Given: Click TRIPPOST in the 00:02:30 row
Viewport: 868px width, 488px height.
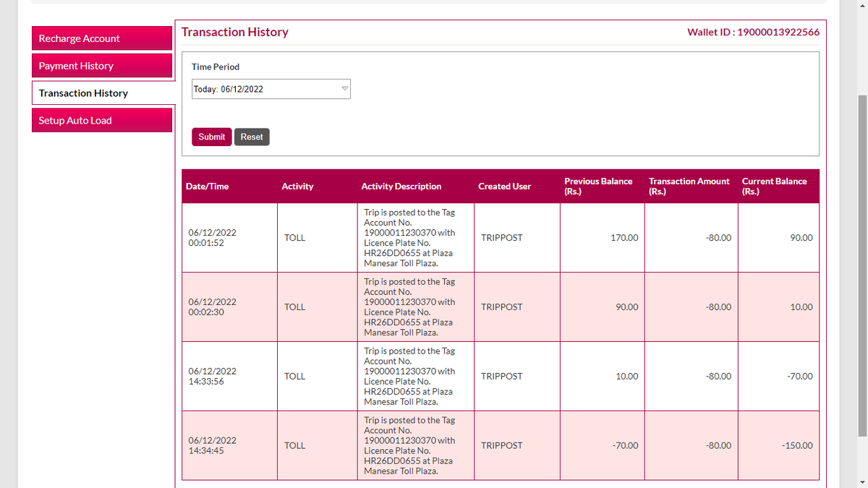Looking at the screenshot, I should click(501, 307).
